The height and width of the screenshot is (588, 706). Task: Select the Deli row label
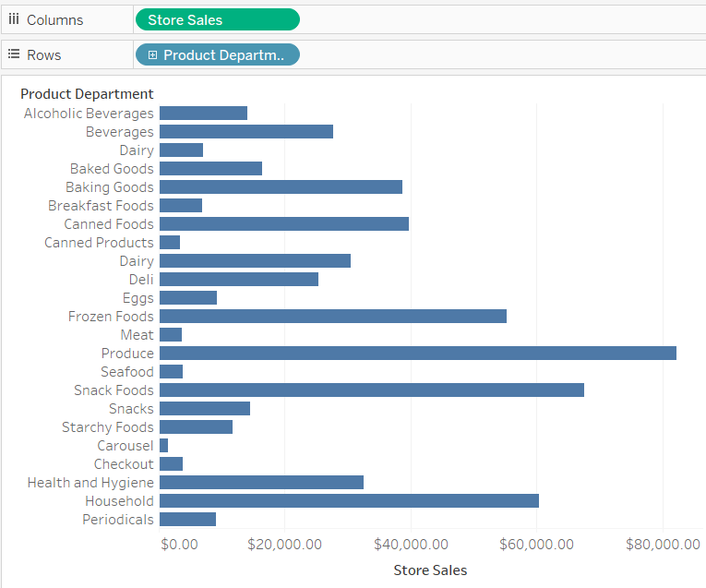(x=141, y=280)
